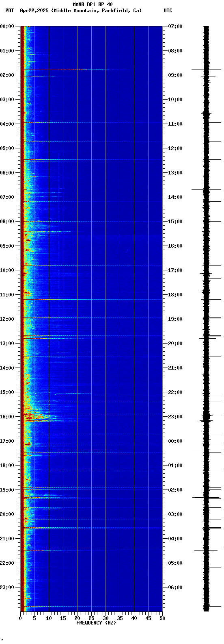
Task: Click the PDT time label "03:00"
Action: [x=7, y=100]
